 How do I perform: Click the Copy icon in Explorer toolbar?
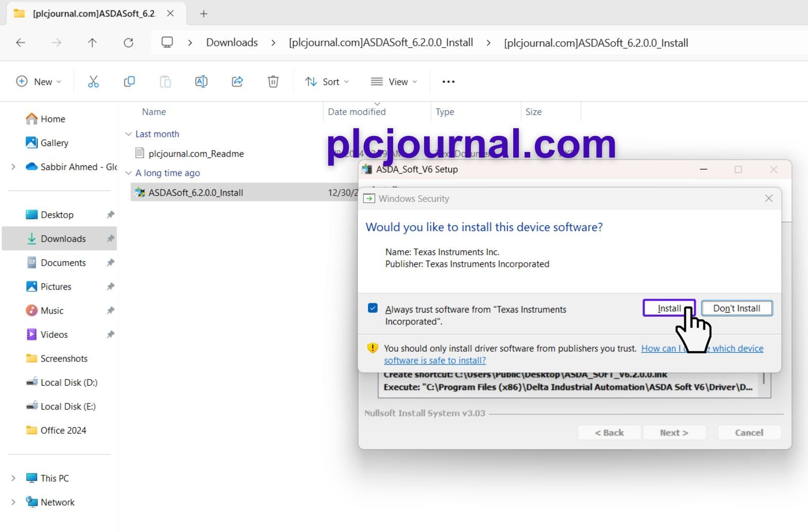tap(129, 81)
